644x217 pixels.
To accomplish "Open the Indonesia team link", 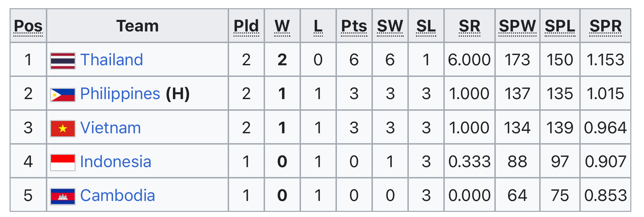I will click(116, 162).
